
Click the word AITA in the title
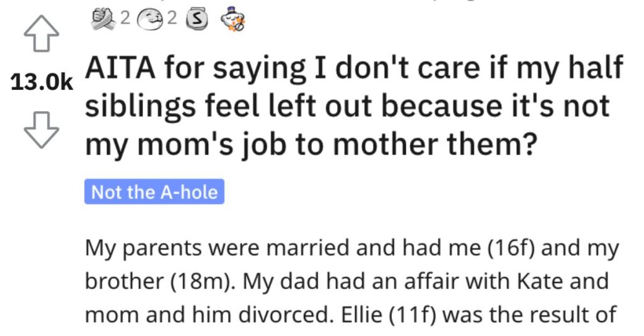tap(121, 67)
